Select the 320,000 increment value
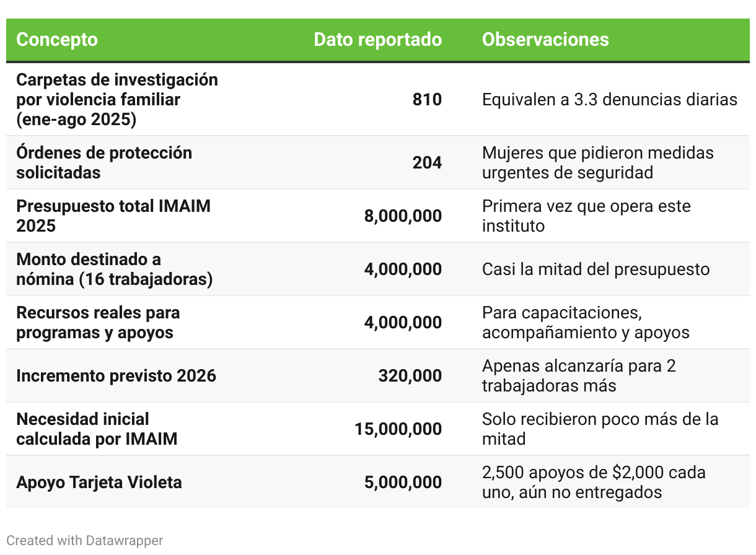756x555 pixels. click(x=410, y=375)
